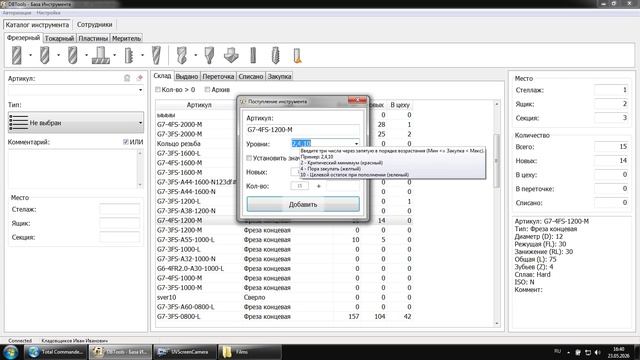Click the red eraser icon beside Артикул

tap(140, 78)
